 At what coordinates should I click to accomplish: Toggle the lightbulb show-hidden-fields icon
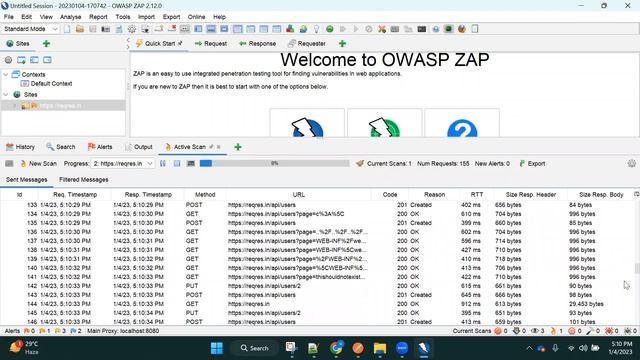pos(316,29)
